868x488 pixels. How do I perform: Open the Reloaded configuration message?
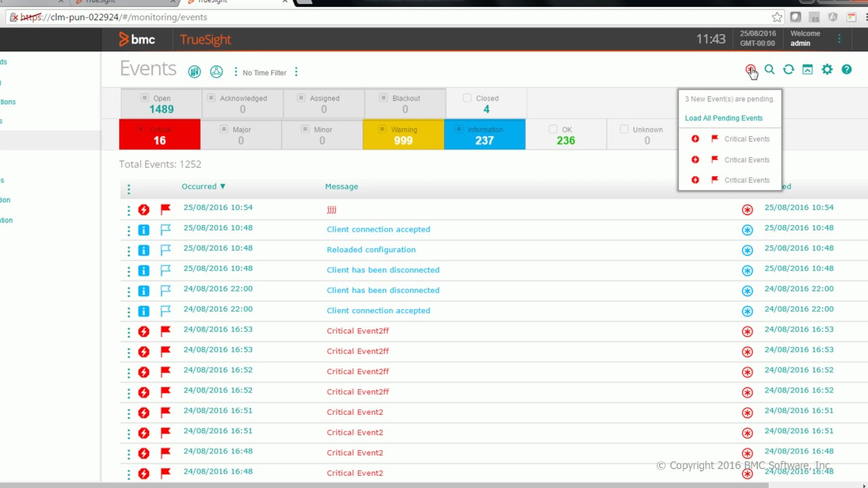371,249
